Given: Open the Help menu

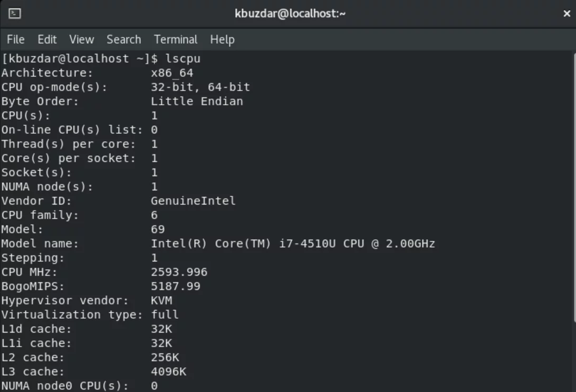Looking at the screenshot, I should (222, 40).
